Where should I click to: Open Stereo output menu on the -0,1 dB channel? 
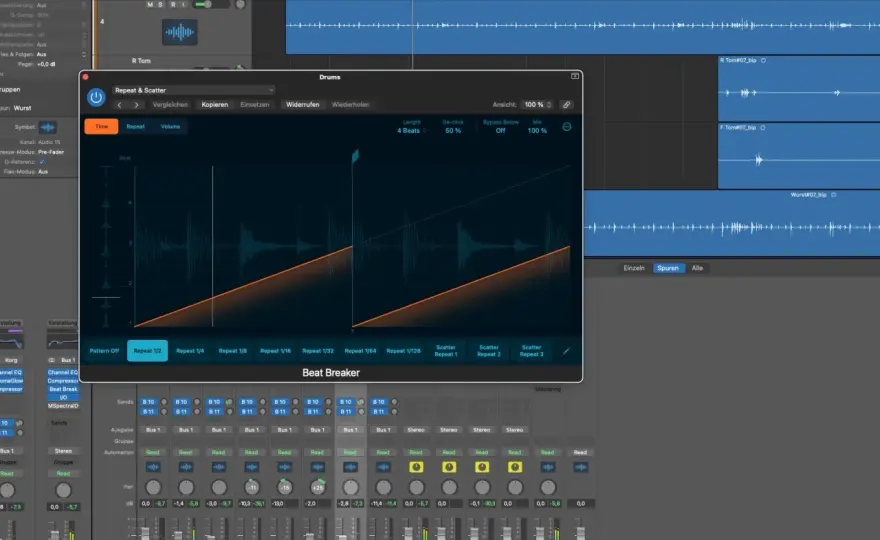tap(482, 430)
